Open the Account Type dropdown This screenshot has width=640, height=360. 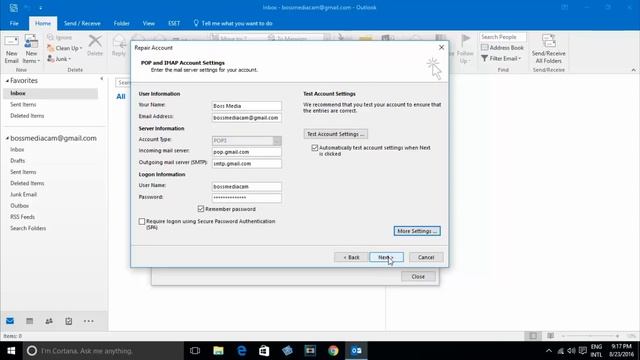[x=277, y=140]
